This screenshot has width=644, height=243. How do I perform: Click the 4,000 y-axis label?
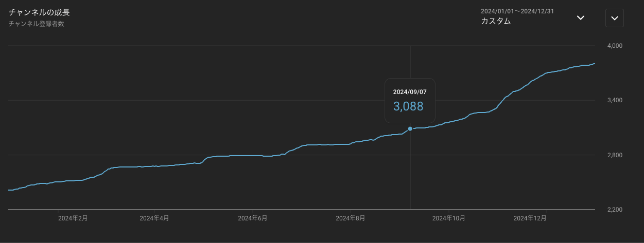615,46
